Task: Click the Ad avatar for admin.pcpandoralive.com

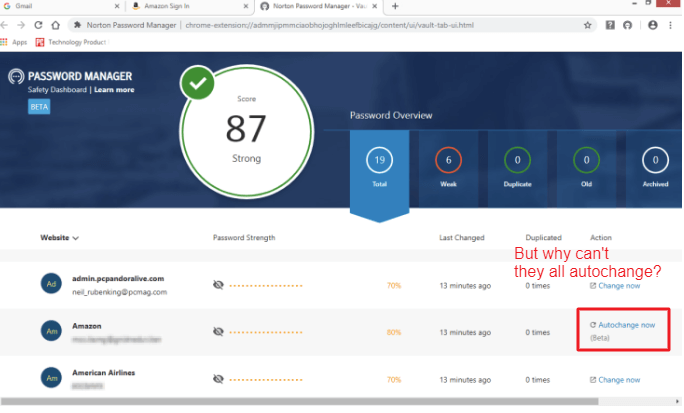Action: (51, 284)
